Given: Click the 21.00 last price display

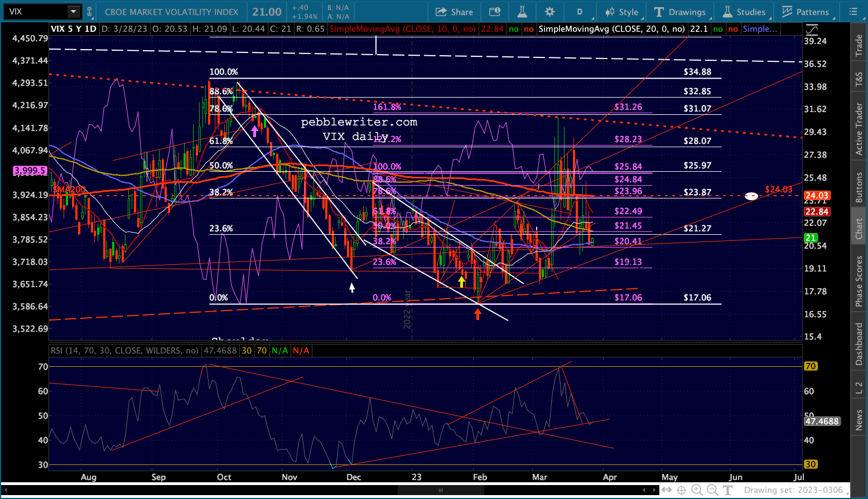Looking at the screenshot, I should (267, 12).
